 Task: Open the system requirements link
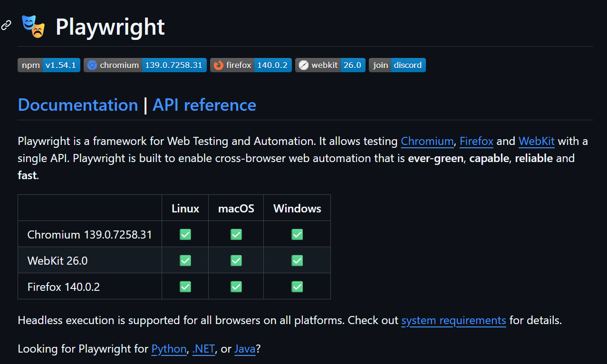click(x=453, y=320)
